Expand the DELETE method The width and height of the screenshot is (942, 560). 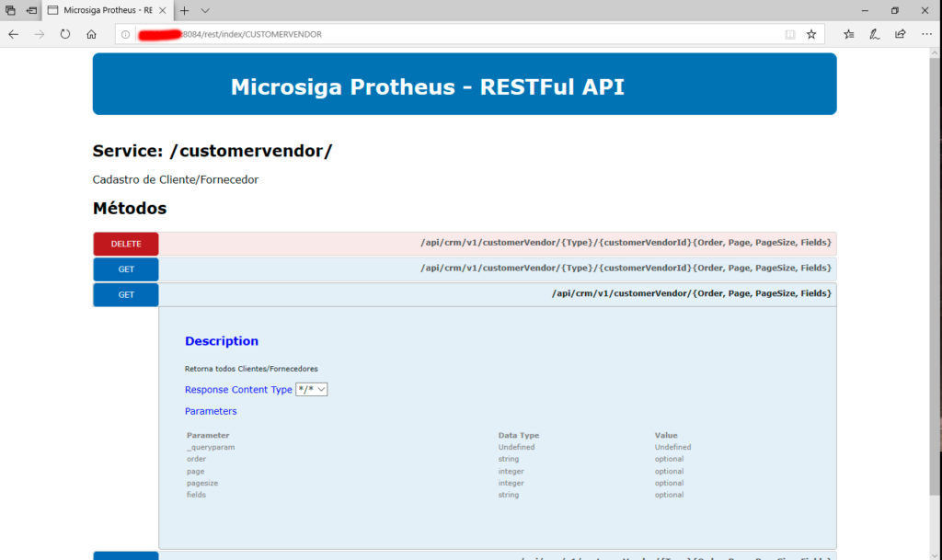click(125, 244)
